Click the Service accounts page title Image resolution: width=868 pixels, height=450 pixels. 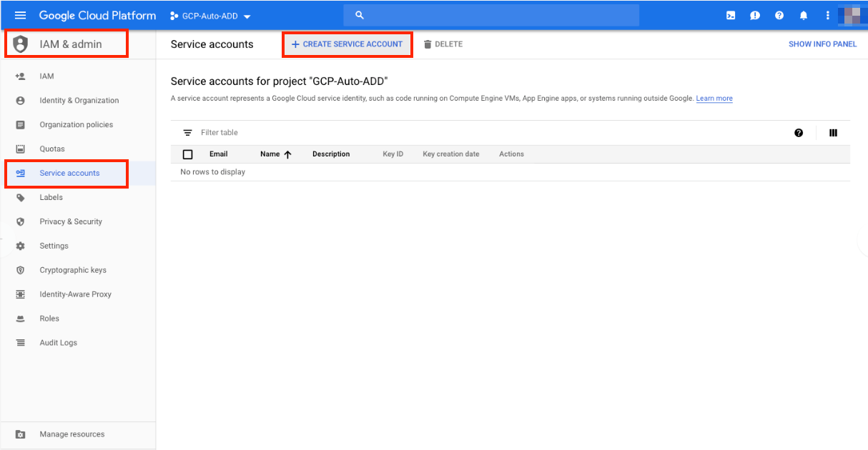pos(212,44)
